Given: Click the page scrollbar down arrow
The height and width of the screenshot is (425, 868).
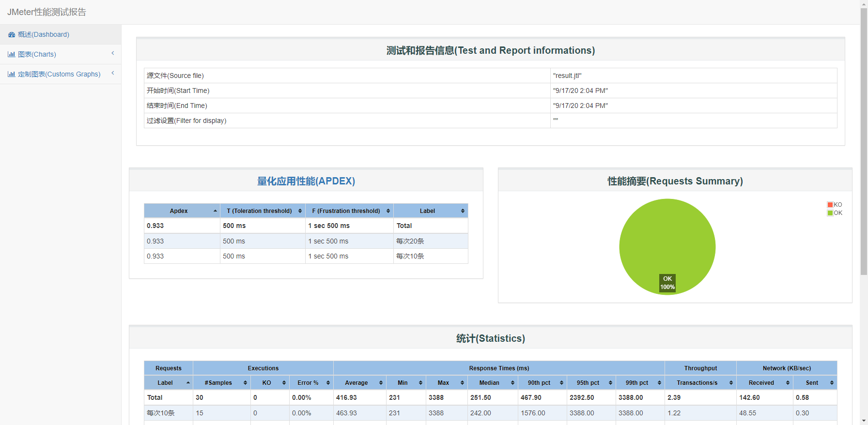Looking at the screenshot, I should pyautogui.click(x=864, y=421).
